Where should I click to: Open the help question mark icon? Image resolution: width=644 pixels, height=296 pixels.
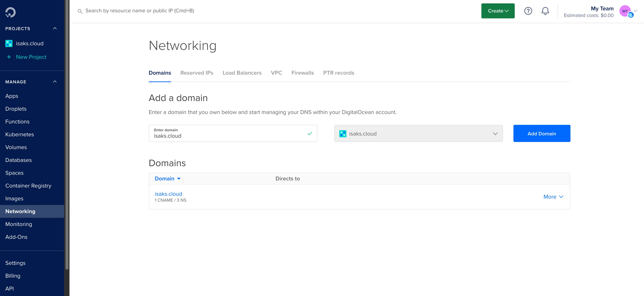coord(528,11)
